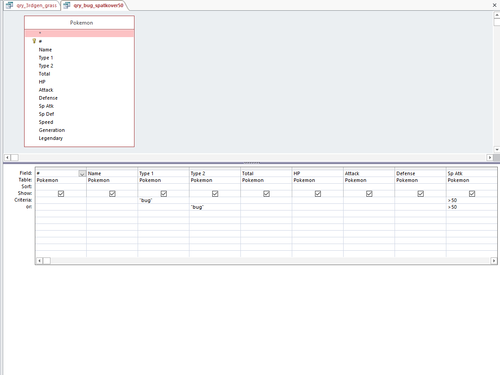Click the >50 Criteria cell for Sp Atk
This screenshot has width=500, height=375.
coord(472,200)
